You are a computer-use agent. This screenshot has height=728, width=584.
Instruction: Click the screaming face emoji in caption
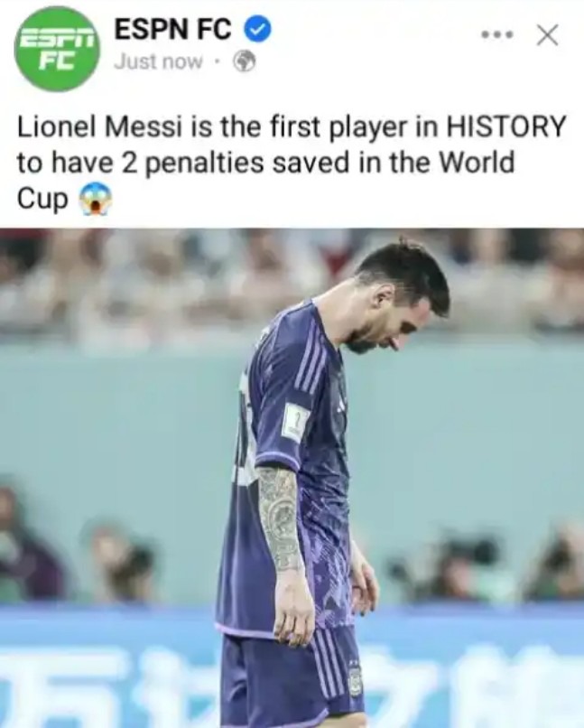pyautogui.click(x=95, y=200)
